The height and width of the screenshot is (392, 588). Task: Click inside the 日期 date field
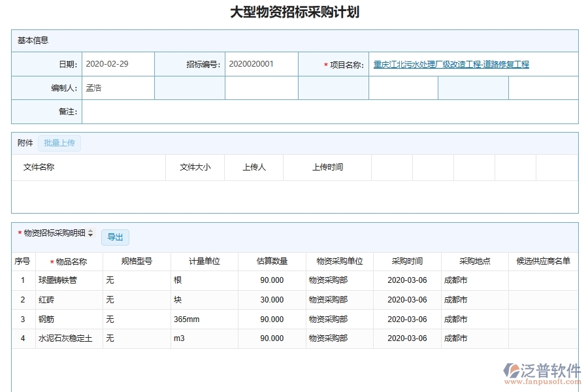click(x=118, y=64)
